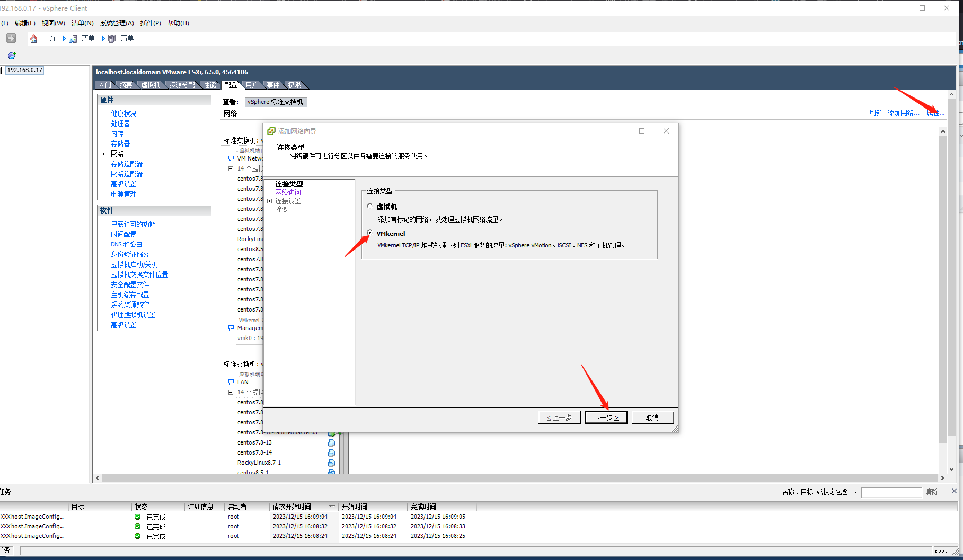Click the home icon in breadcrumb bar
The width and height of the screenshot is (963, 560).
[x=34, y=39]
